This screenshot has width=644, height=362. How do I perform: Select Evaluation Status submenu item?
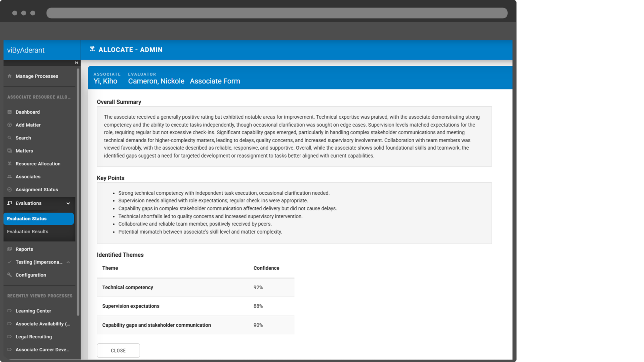click(x=27, y=218)
